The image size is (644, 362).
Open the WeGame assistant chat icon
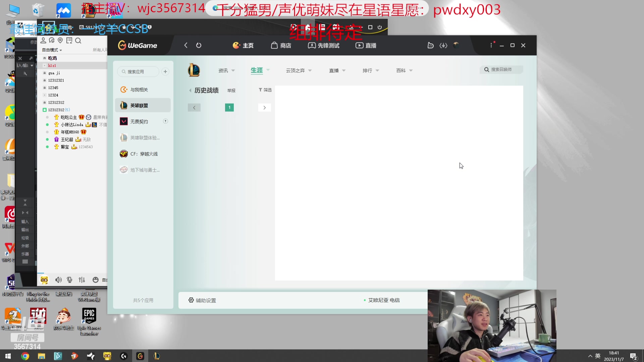(x=431, y=45)
